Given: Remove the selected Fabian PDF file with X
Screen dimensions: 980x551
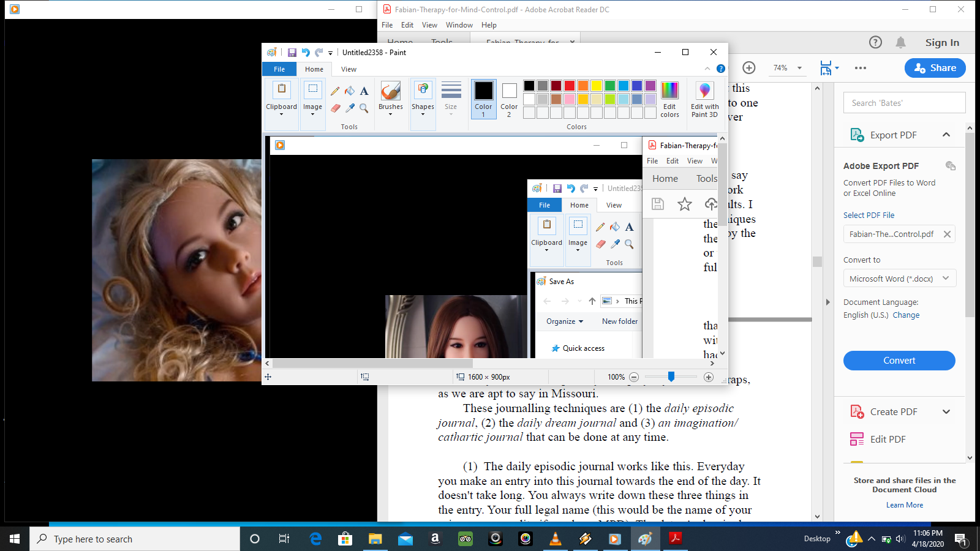Looking at the screenshot, I should 947,234.
